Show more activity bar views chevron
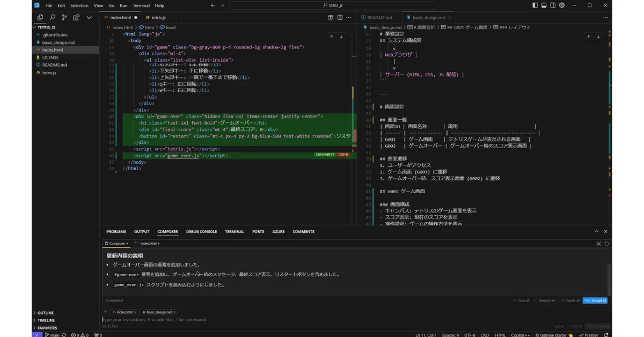This screenshot has height=337, width=644. point(89,18)
